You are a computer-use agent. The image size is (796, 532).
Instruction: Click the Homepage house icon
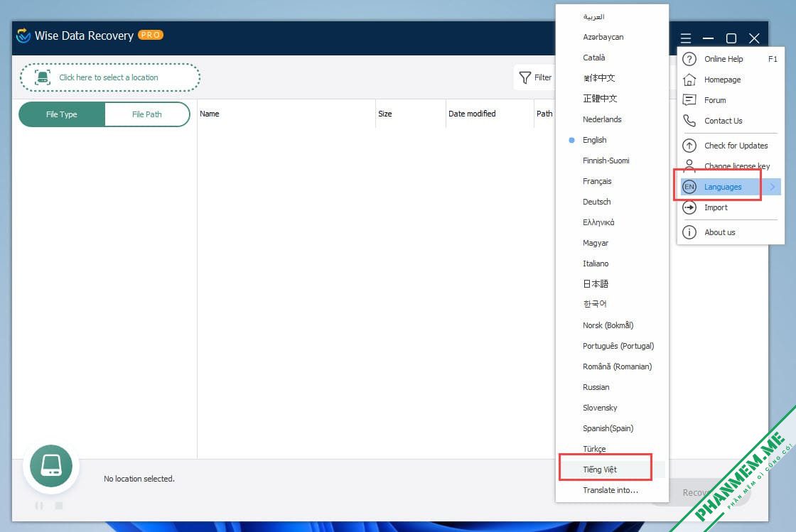[x=689, y=80]
